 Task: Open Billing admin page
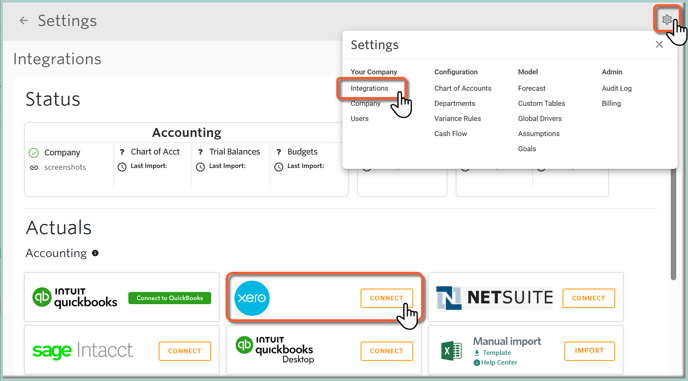(x=611, y=104)
